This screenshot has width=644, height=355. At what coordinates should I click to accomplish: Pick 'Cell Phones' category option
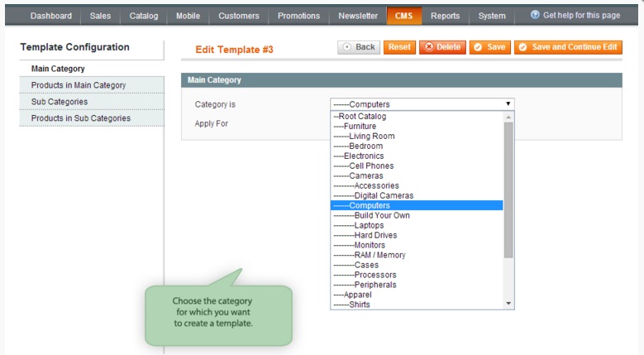tap(373, 166)
